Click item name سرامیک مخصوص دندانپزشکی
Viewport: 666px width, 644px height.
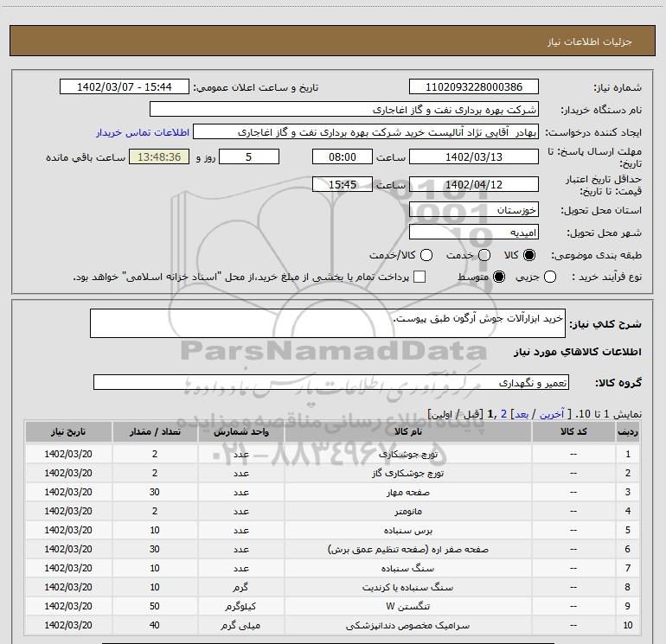tap(407, 625)
